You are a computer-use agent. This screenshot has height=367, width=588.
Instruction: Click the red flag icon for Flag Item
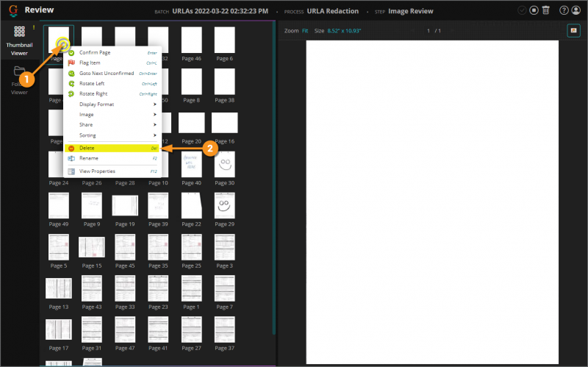[x=71, y=63]
